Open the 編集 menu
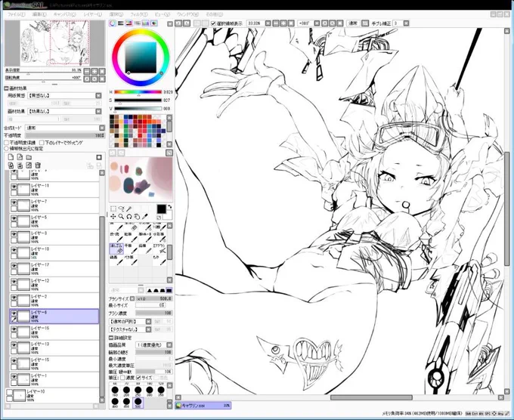This screenshot has height=420, width=514. (x=39, y=14)
